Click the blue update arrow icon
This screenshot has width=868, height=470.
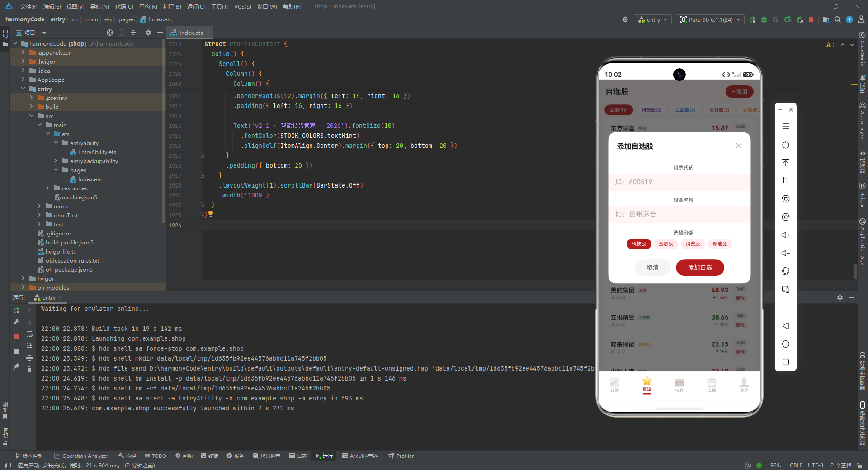[x=849, y=19]
